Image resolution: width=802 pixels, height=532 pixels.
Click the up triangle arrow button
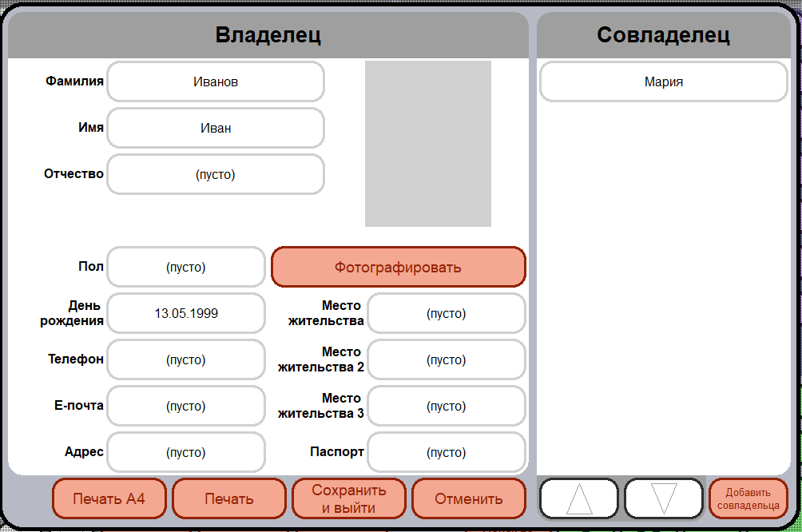[x=579, y=498]
